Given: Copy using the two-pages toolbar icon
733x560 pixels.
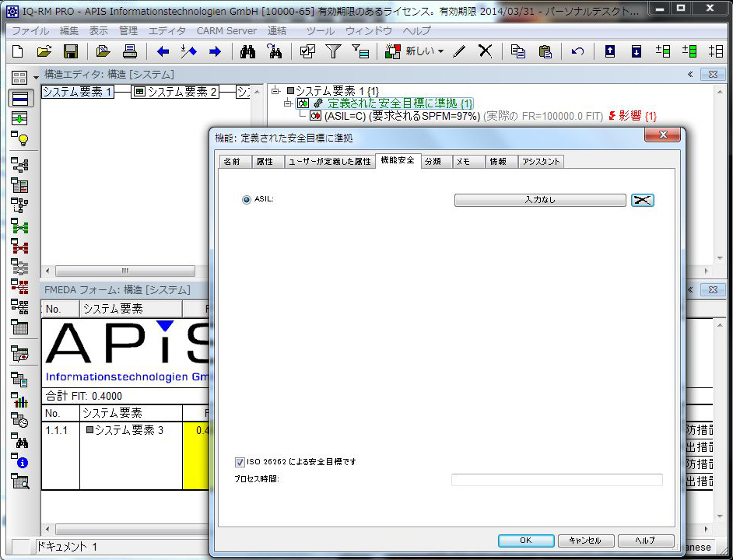Looking at the screenshot, I should coord(518,51).
